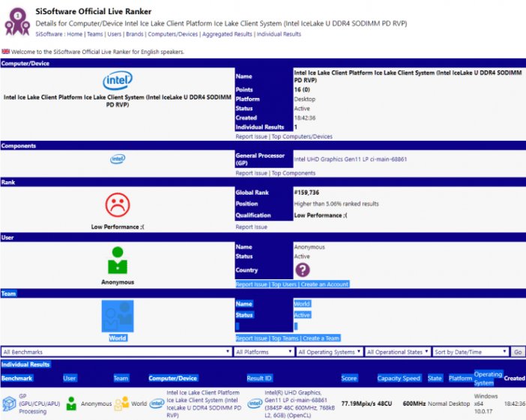
Task: Click the GP processing benchmark icon in results row
Action: 9,404
